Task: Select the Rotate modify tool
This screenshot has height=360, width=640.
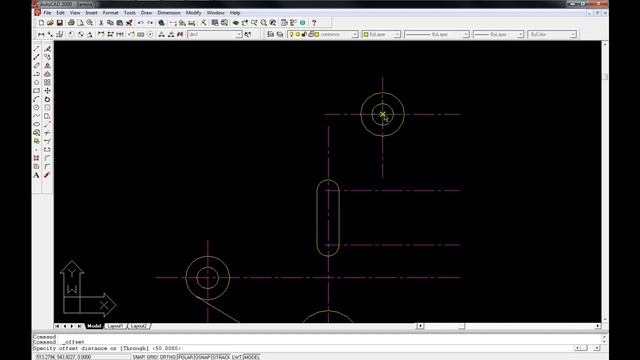Action: click(47, 99)
